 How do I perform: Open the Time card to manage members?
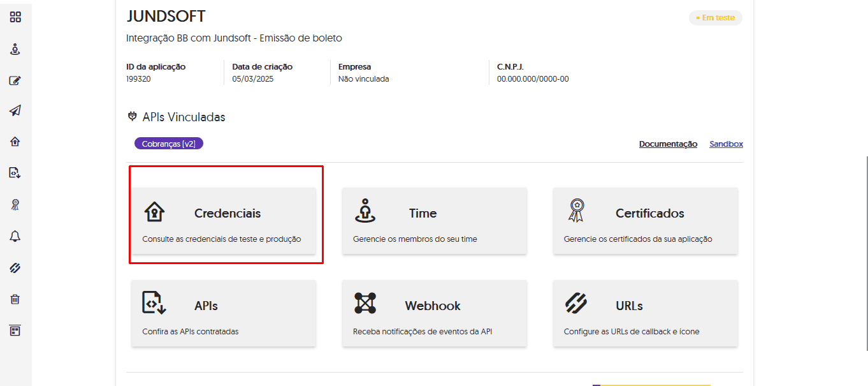[x=434, y=221]
